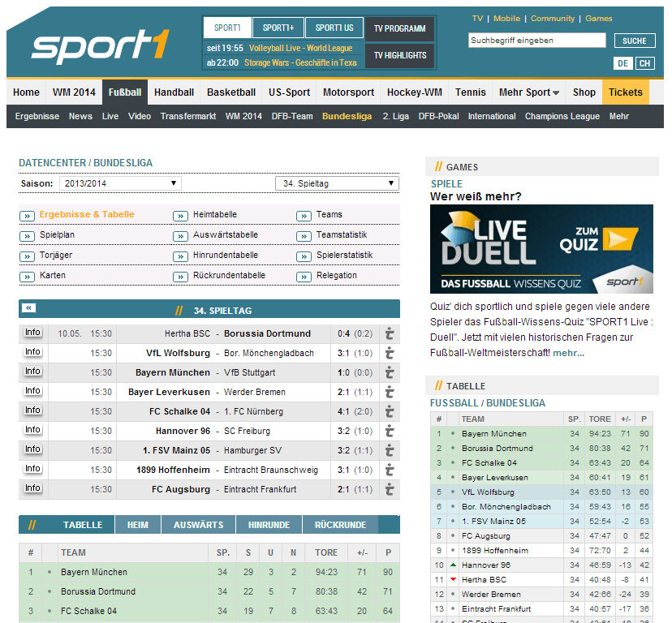This screenshot has height=623, width=672.
Task: Open the Saison 2013/2014 dropdown
Action: point(119,183)
